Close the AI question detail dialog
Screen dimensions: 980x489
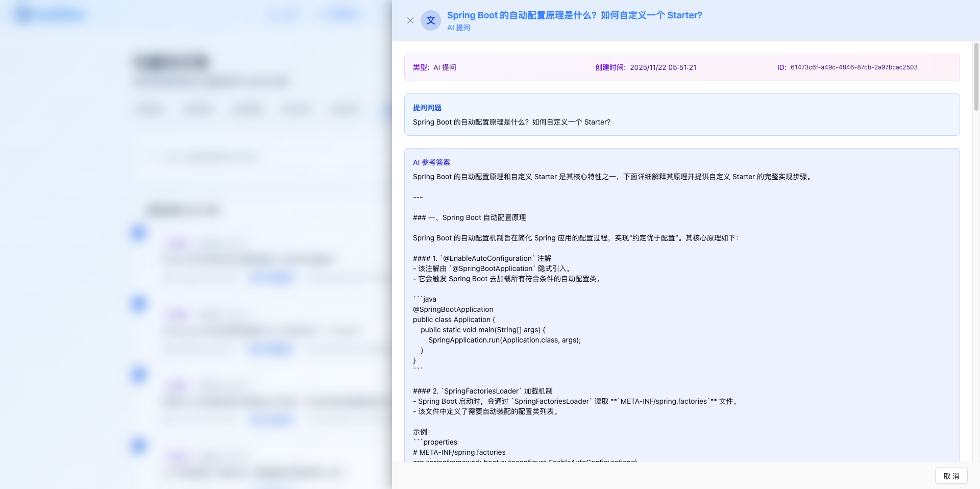[410, 20]
